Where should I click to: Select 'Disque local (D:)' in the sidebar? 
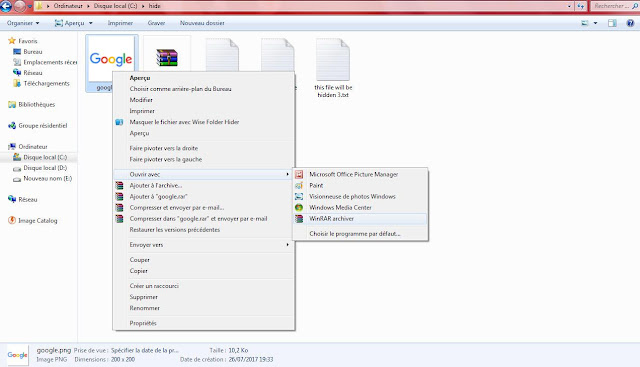[x=45, y=168]
